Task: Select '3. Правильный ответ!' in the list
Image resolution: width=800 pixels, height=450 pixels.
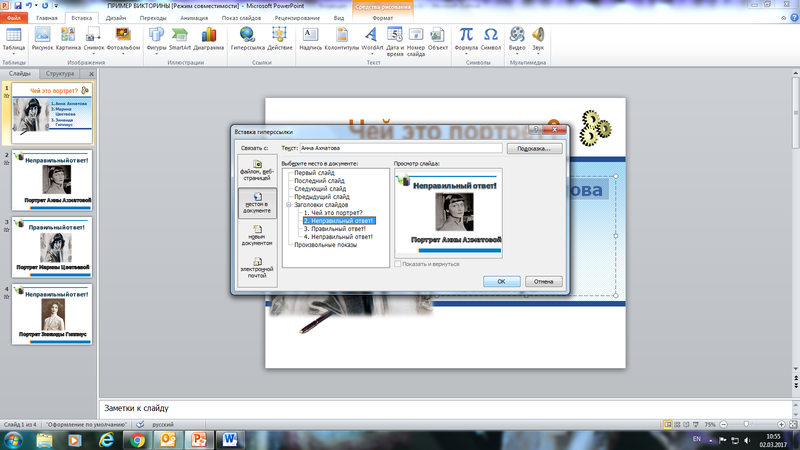Action: point(338,229)
